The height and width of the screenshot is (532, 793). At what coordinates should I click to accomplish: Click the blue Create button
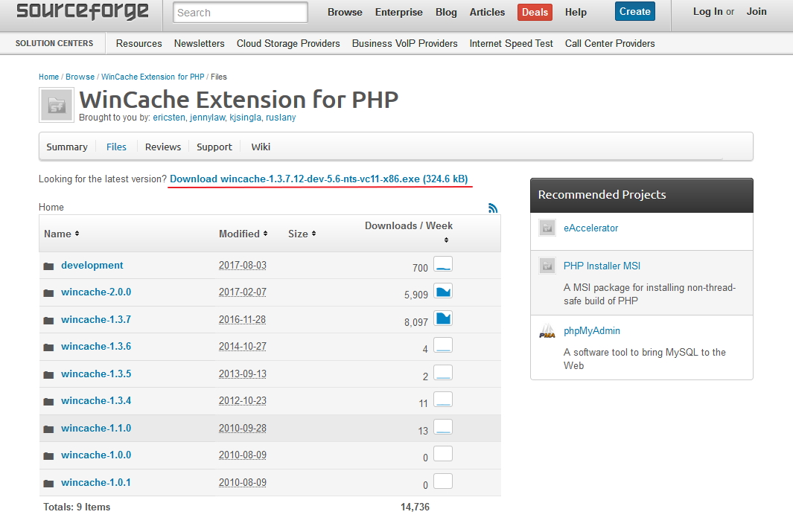(x=634, y=12)
